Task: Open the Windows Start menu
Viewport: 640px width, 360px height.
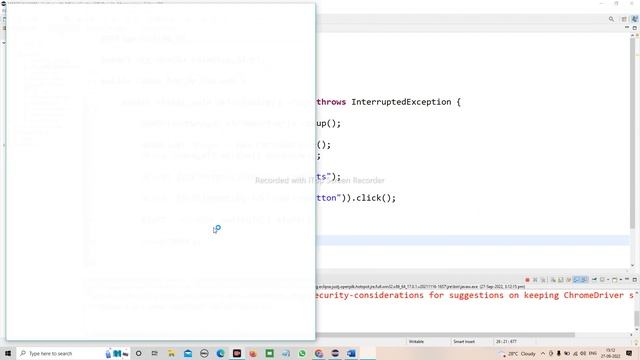Action: coord(8,353)
